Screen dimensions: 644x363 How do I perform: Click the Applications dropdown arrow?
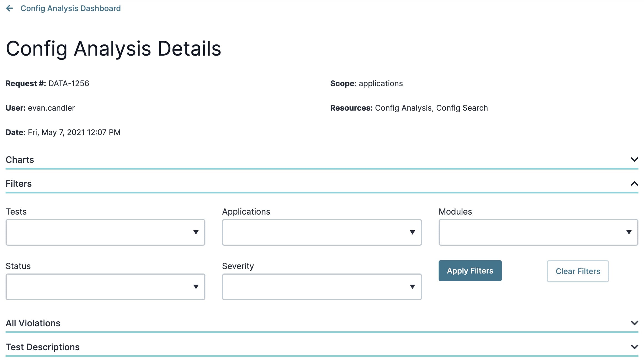point(412,232)
